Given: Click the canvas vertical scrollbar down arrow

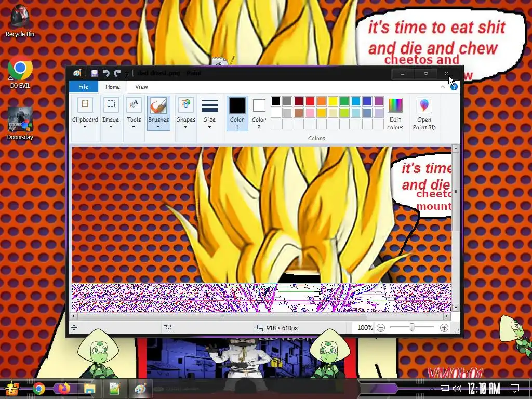Looking at the screenshot, I should click(x=456, y=308).
